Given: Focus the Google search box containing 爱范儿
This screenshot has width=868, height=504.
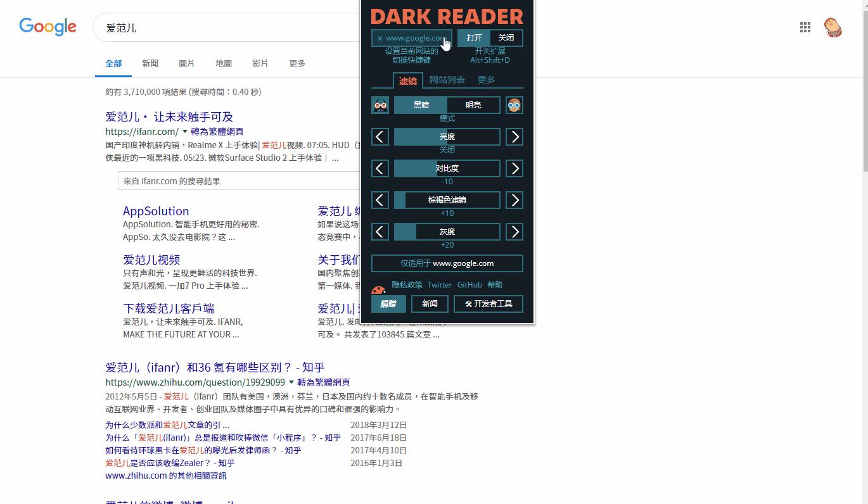Looking at the screenshot, I should pos(227,28).
